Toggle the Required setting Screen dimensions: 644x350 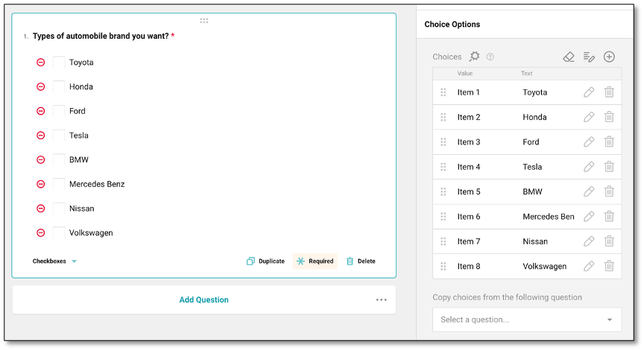tap(315, 261)
